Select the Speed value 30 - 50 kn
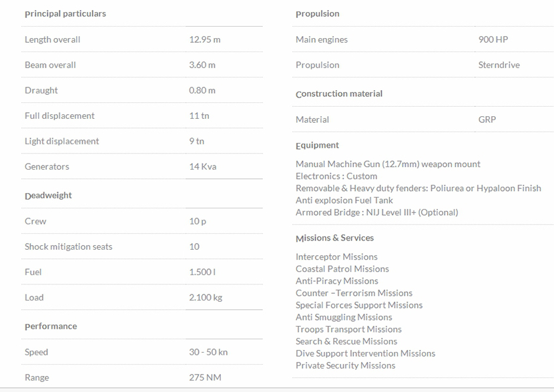Viewport: 554px width, 392px height. point(208,353)
